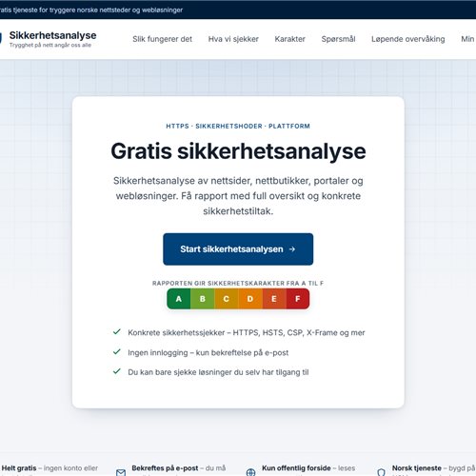Click the globe icon beside Kun offentlig forside

(251, 472)
